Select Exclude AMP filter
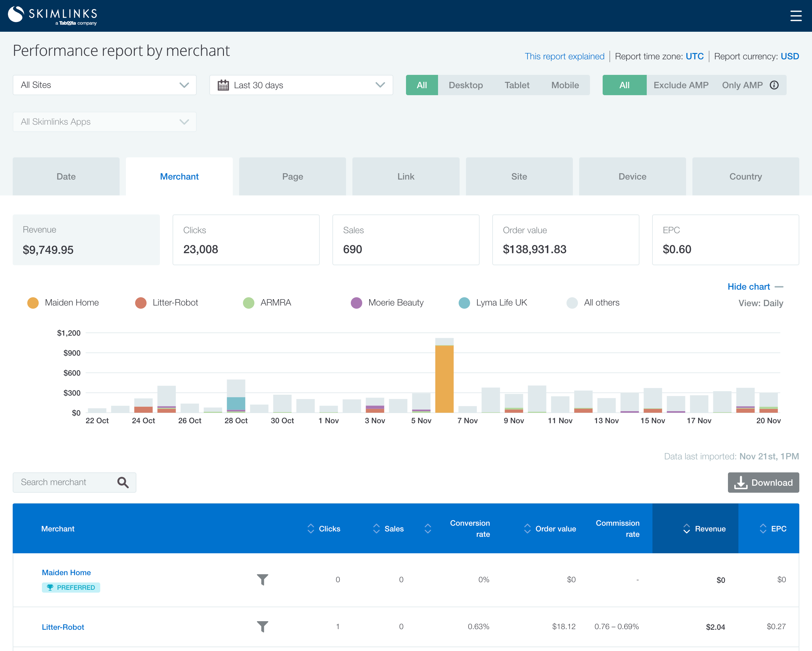Screen dimensions: 812x651 coord(681,85)
